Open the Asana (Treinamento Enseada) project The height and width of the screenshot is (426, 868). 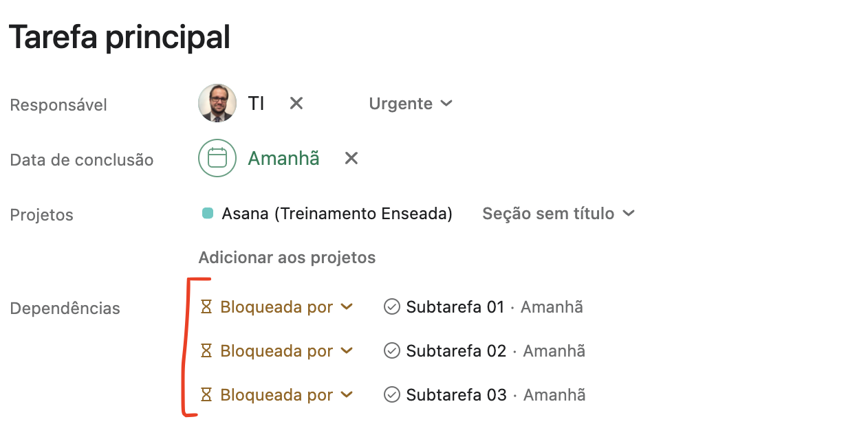[336, 214]
